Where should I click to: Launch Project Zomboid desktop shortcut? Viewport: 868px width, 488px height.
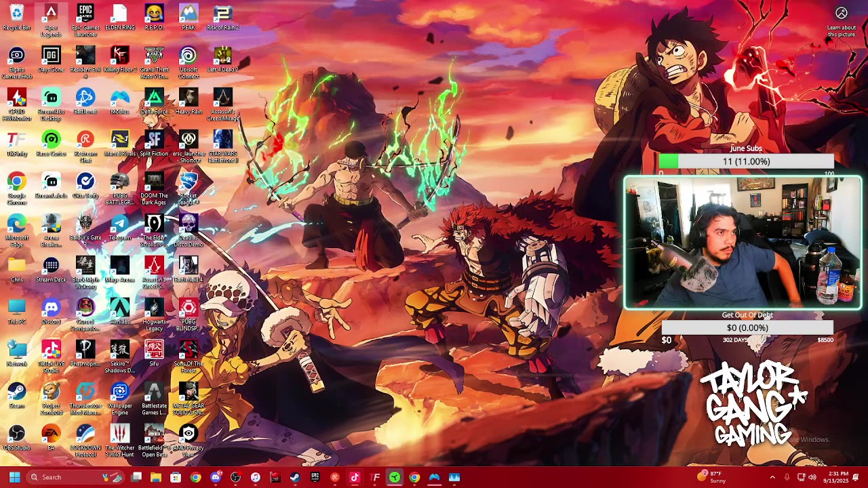pos(51,399)
